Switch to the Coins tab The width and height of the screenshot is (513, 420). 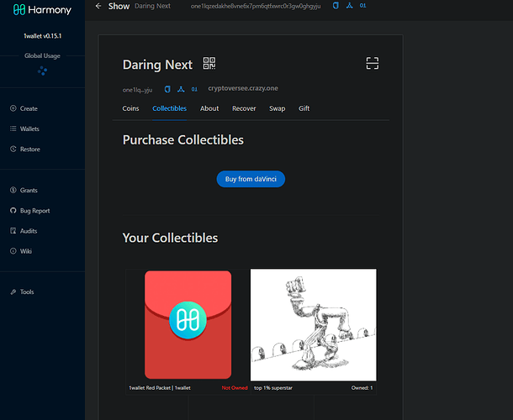(130, 108)
